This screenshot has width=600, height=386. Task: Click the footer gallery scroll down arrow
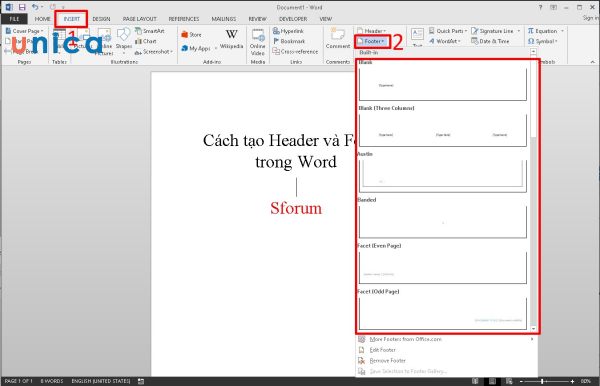pyautogui.click(x=534, y=328)
